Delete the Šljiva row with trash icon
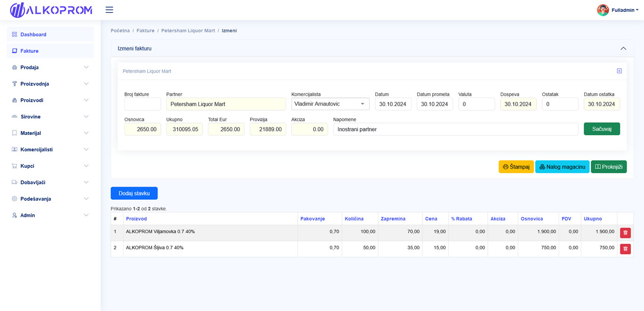The width and height of the screenshot is (644, 311). 625,249
